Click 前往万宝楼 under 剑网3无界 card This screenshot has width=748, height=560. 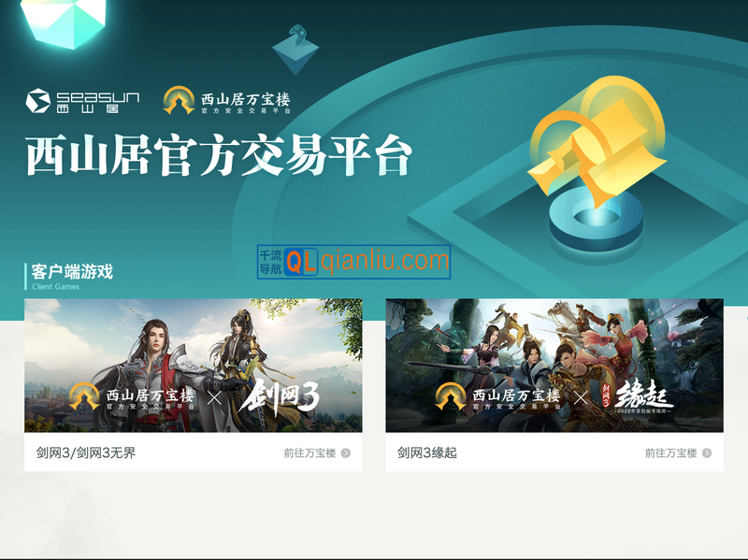tap(310, 453)
